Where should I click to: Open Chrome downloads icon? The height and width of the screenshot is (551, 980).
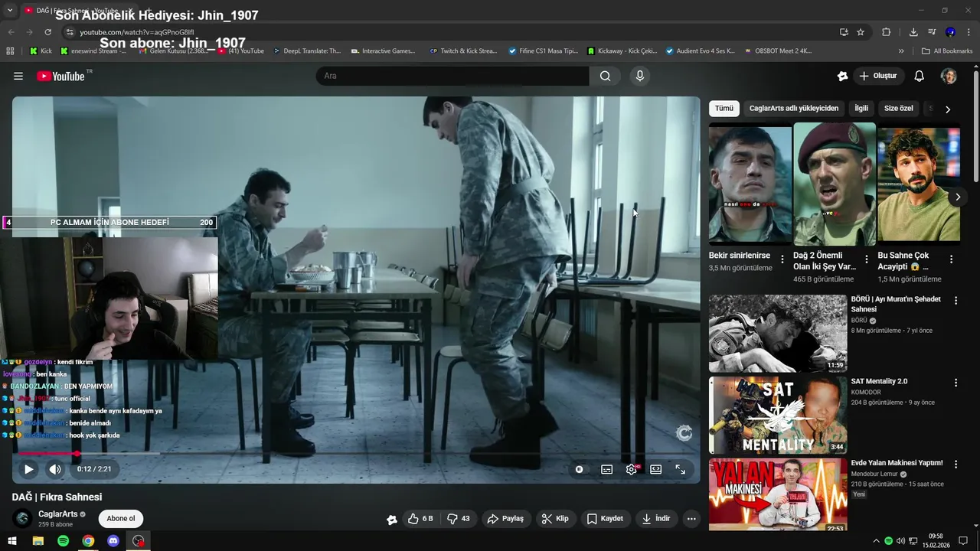point(913,32)
